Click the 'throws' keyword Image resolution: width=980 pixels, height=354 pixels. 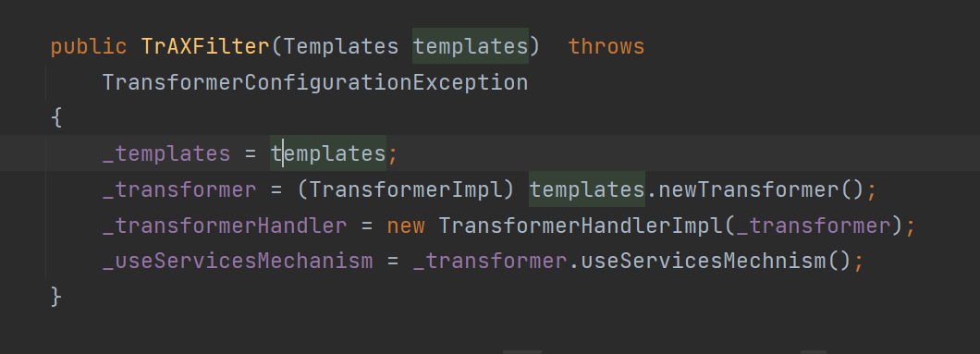point(606,47)
